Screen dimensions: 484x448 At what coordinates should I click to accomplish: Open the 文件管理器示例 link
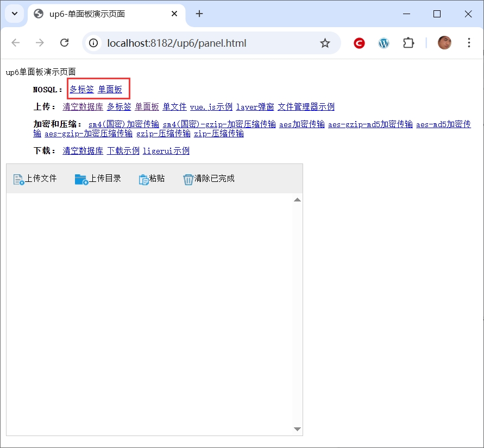click(306, 107)
